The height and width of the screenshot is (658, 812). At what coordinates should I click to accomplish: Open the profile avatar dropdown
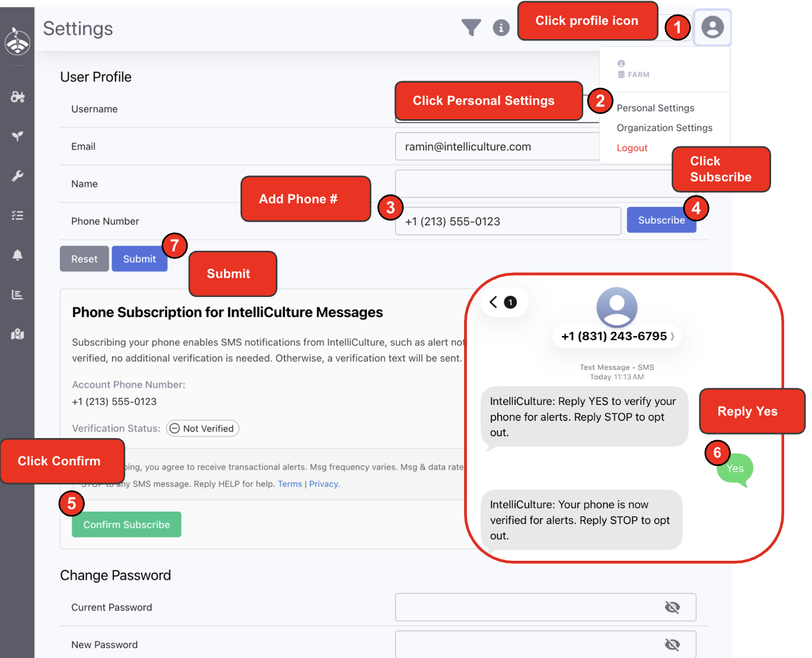tap(712, 27)
